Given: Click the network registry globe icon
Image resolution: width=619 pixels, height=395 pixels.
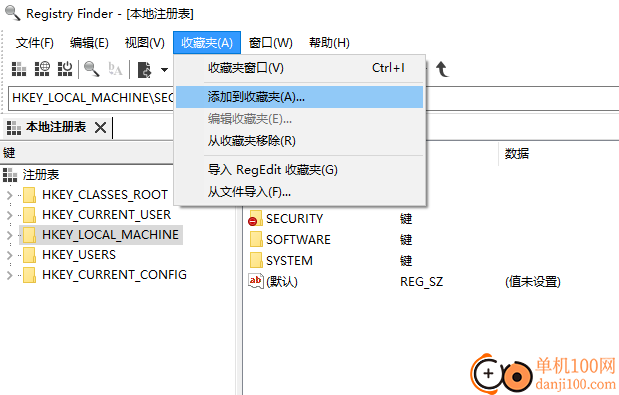Looking at the screenshot, I should (42, 69).
